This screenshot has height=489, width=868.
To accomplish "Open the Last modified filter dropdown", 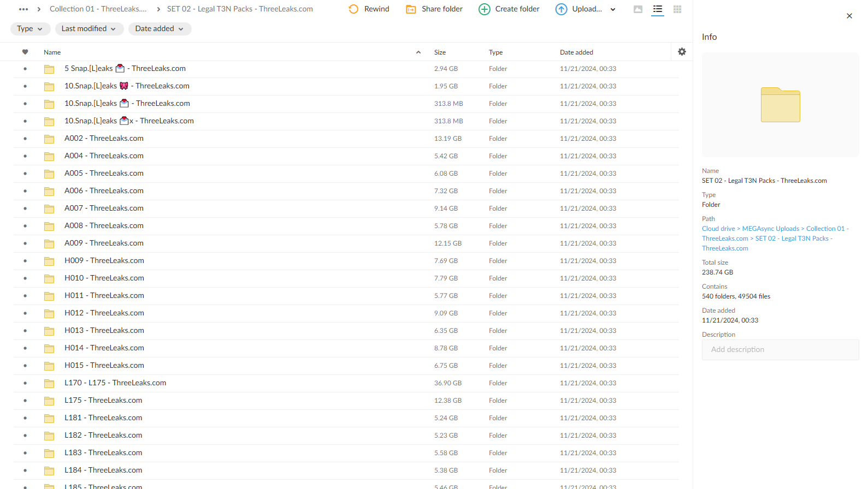I will tap(89, 29).
